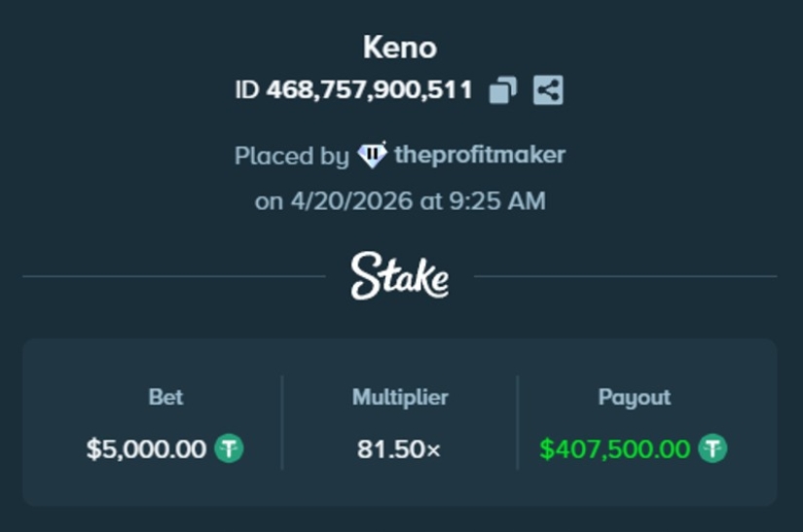
Task: Select the bet ID number 468,757,900,511
Action: (369, 90)
